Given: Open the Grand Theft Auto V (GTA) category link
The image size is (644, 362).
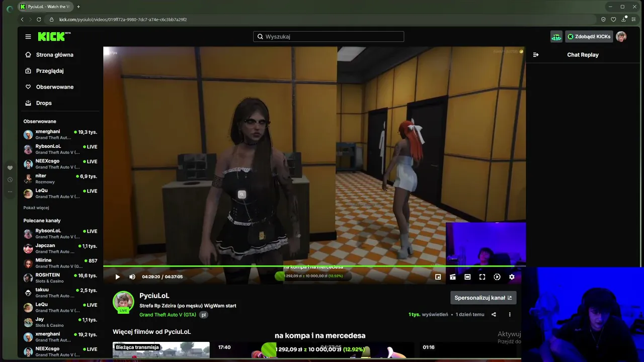Looking at the screenshot, I should pos(168,315).
